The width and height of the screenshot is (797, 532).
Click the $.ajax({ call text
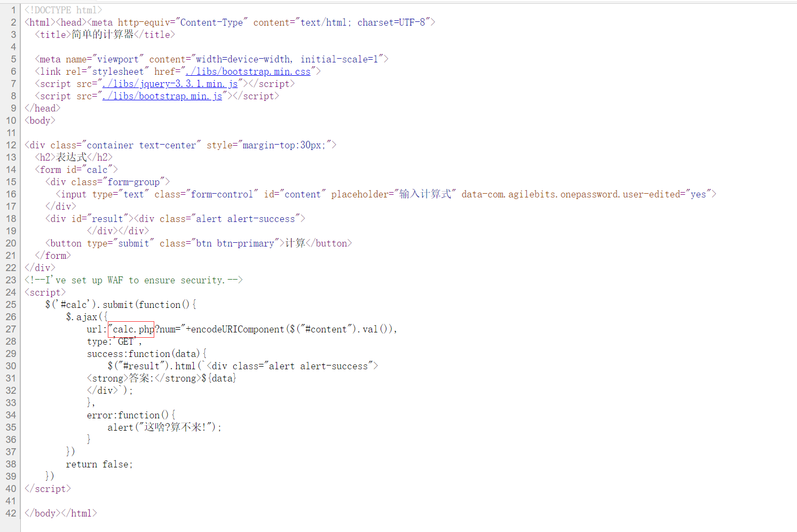click(86, 317)
